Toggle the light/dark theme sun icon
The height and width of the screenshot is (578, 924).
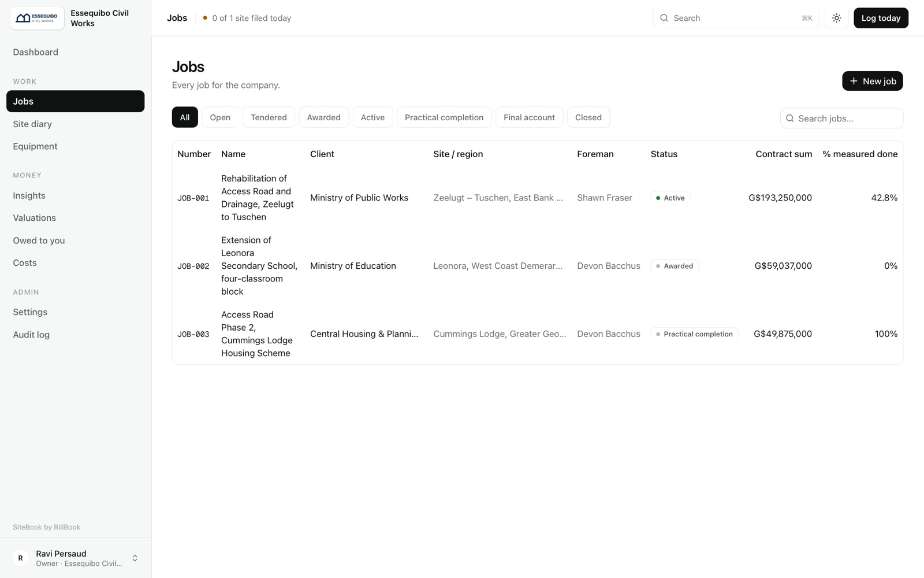[x=836, y=18]
